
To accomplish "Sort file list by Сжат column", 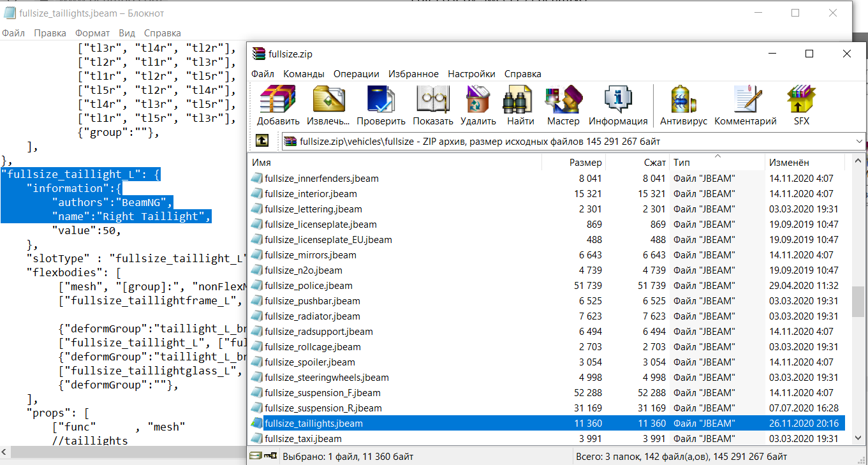I will (x=638, y=163).
